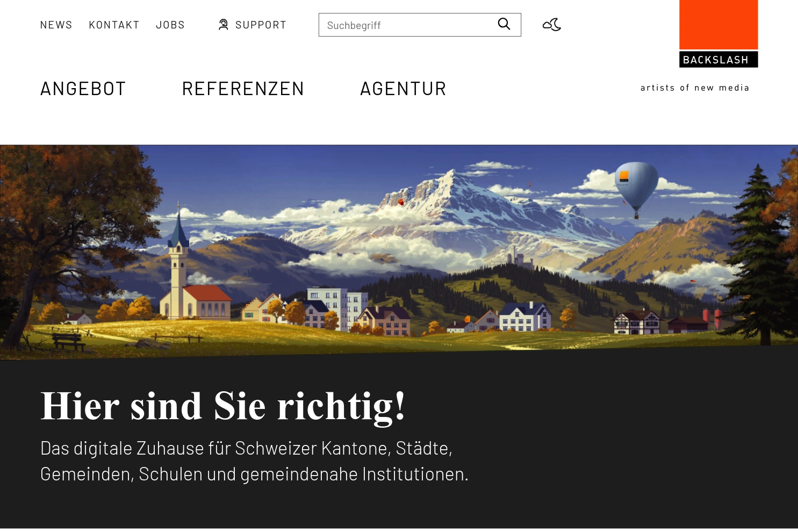
Task: Go to the NEWS page
Action: coord(56,25)
